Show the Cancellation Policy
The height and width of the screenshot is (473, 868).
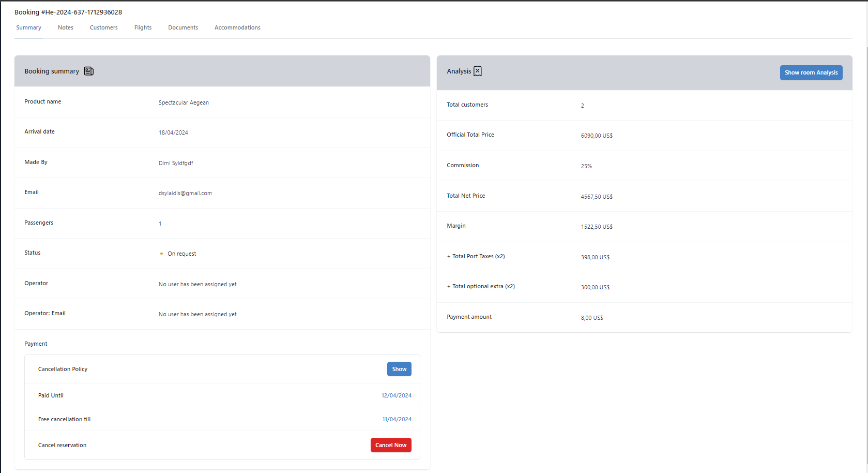click(x=399, y=369)
